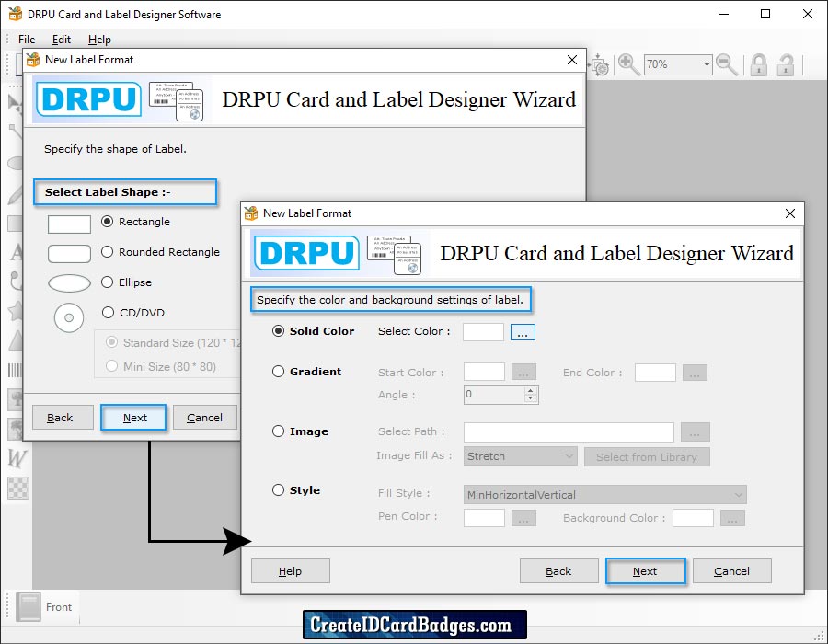Click the Select from Library button
The width and height of the screenshot is (828, 644).
[x=647, y=456]
